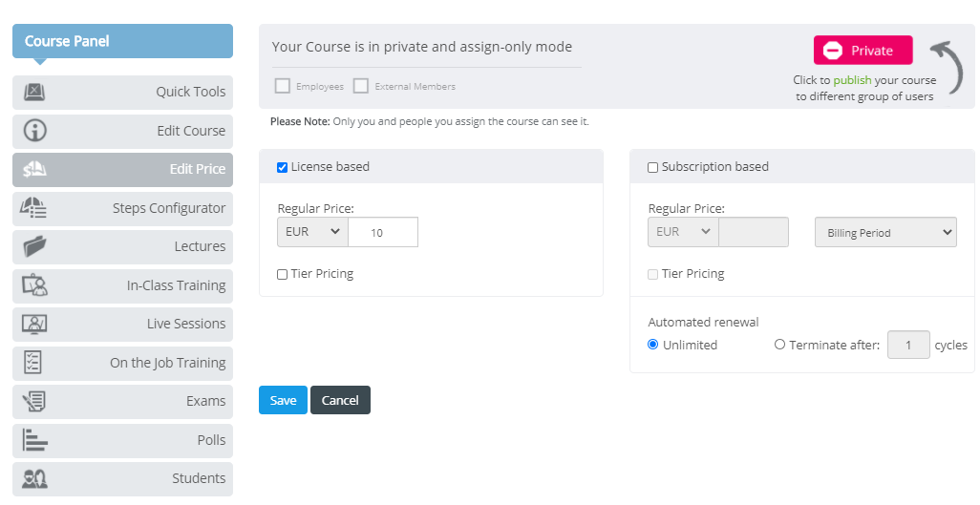Image resolution: width=980 pixels, height=505 pixels.
Task: Click the pink Private publish button
Action: pos(863,51)
